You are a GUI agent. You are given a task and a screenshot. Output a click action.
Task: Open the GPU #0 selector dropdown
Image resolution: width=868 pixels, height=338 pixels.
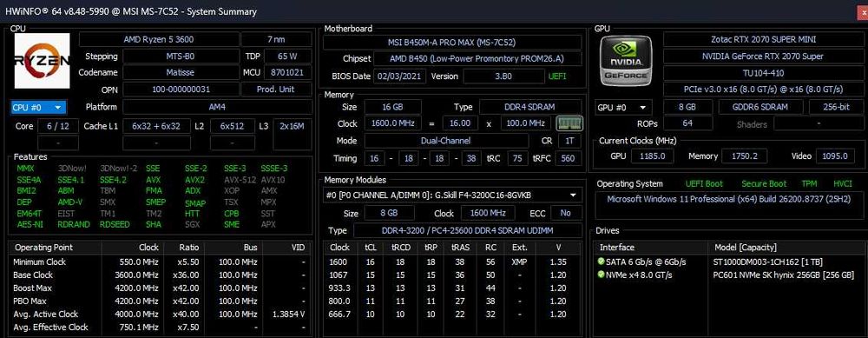coord(623,108)
